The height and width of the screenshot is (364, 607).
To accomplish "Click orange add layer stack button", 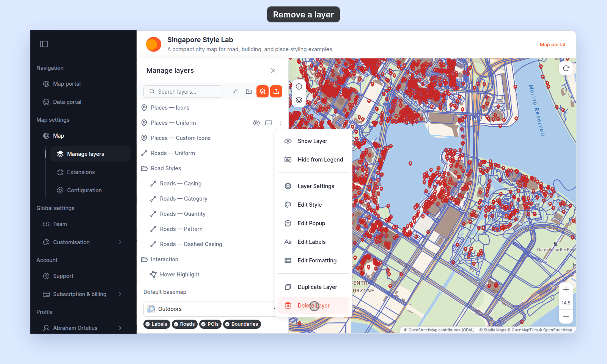I will pos(263,91).
